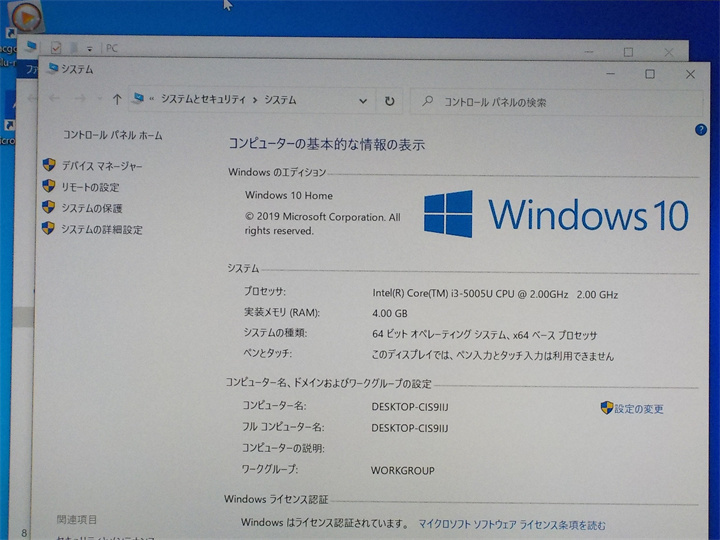Click the forward arrow in System window
Image resolution: width=720 pixels, height=540 pixels.
[80, 98]
